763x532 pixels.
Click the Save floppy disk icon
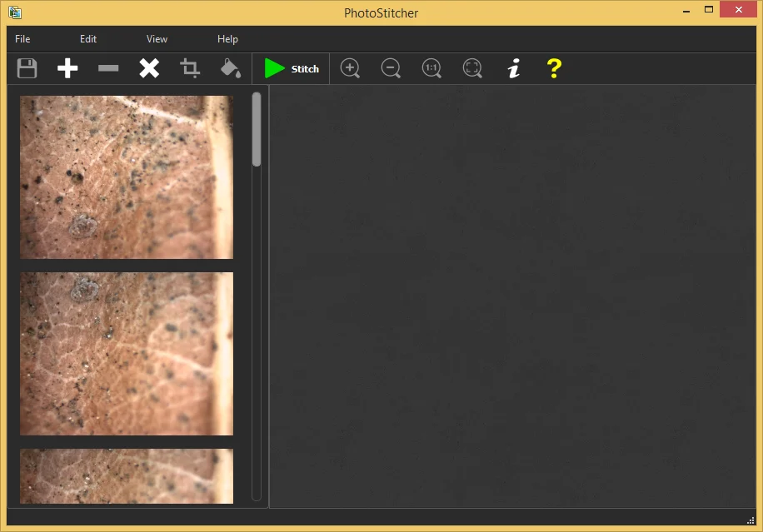tap(27, 68)
